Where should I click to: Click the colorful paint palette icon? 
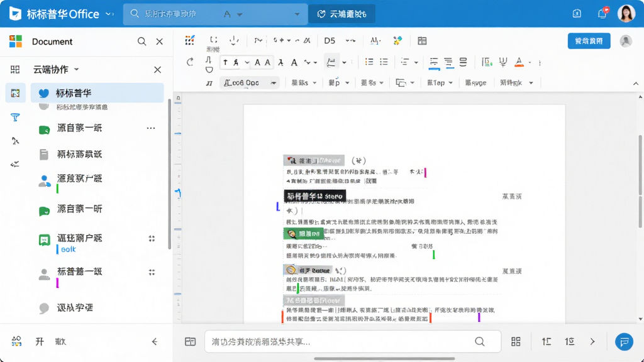397,41
